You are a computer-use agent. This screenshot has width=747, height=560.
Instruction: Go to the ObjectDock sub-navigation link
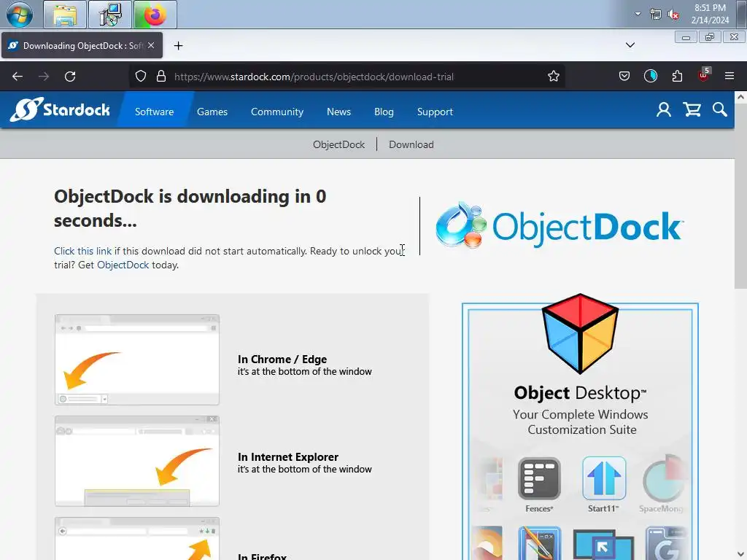(x=338, y=144)
